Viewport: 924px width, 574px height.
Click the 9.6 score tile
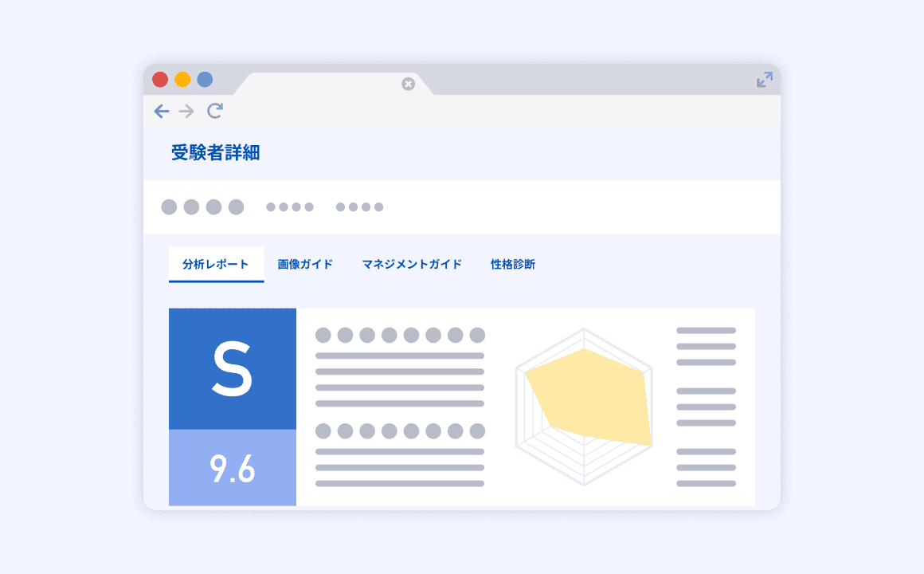tap(233, 469)
